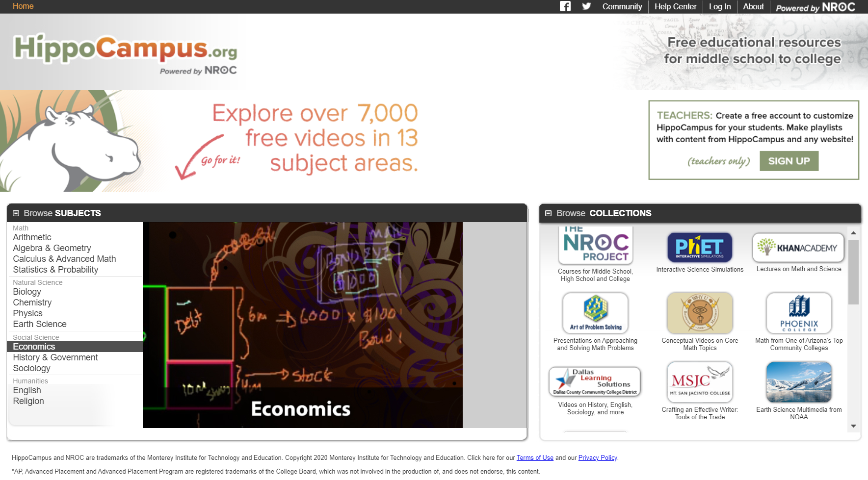Click 'Interactive Science Simulations' caption
Screen dimensions: 868x480
[x=700, y=270]
